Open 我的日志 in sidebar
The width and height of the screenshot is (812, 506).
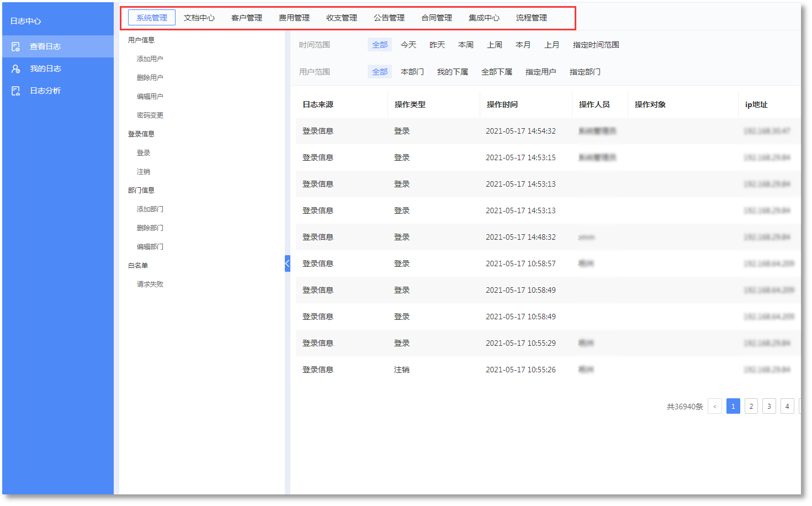[58, 68]
